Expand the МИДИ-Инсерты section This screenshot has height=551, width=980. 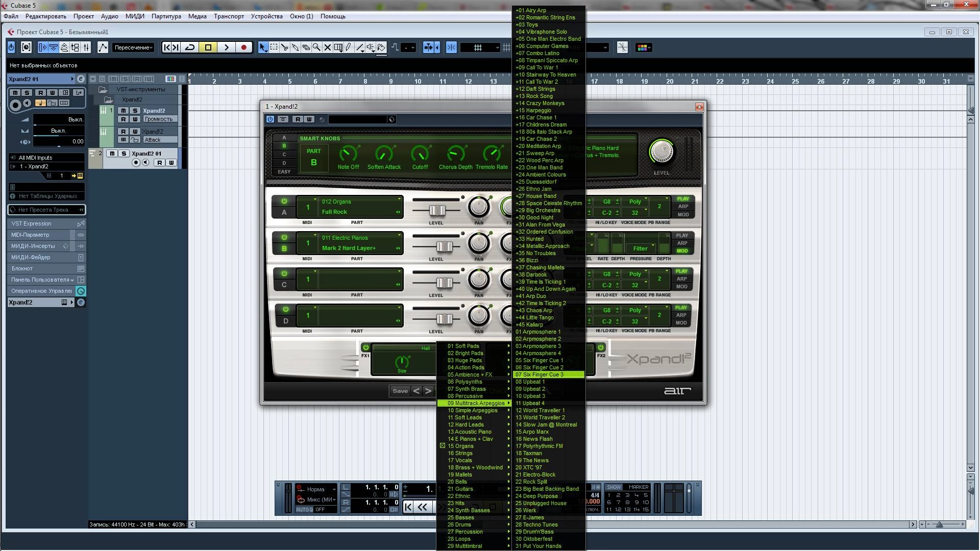coord(46,246)
